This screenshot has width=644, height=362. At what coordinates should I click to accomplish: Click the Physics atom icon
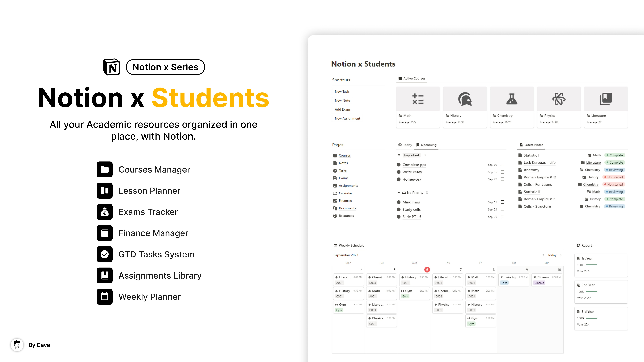tap(559, 99)
